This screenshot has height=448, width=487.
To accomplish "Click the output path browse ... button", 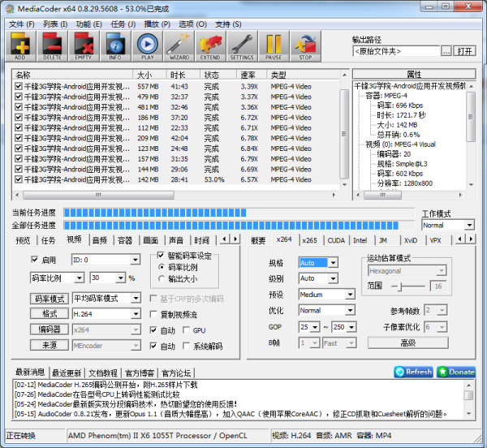I will (446, 51).
